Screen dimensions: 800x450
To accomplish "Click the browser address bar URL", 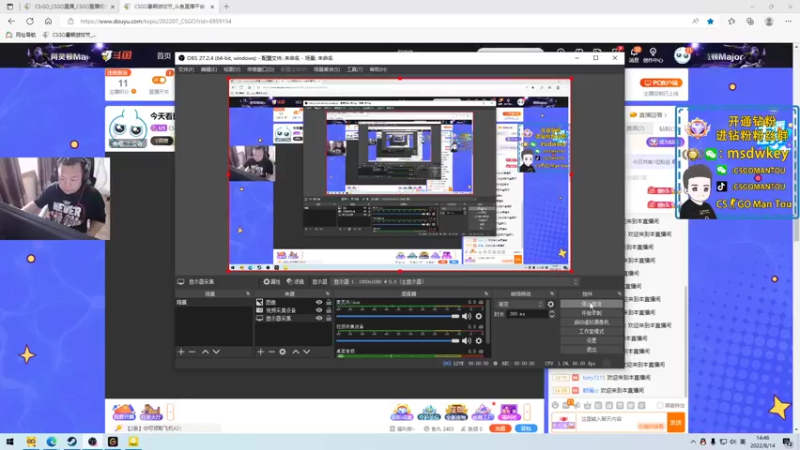I will pos(156,21).
